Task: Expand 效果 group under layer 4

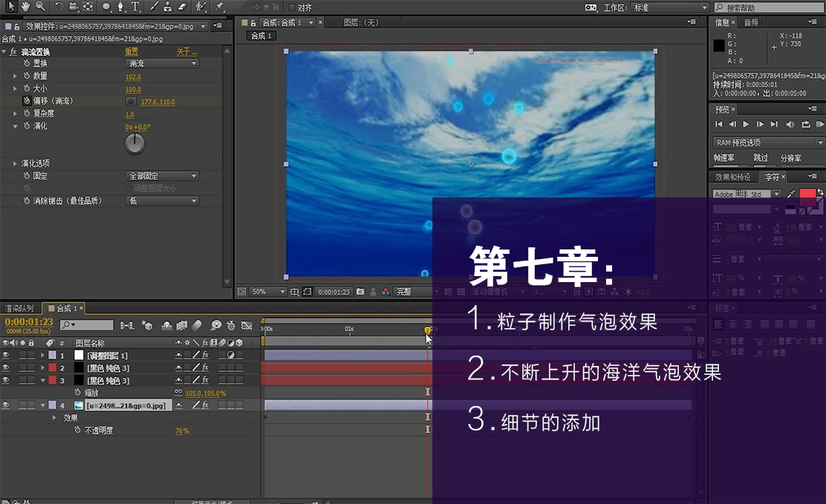Action: 54,417
